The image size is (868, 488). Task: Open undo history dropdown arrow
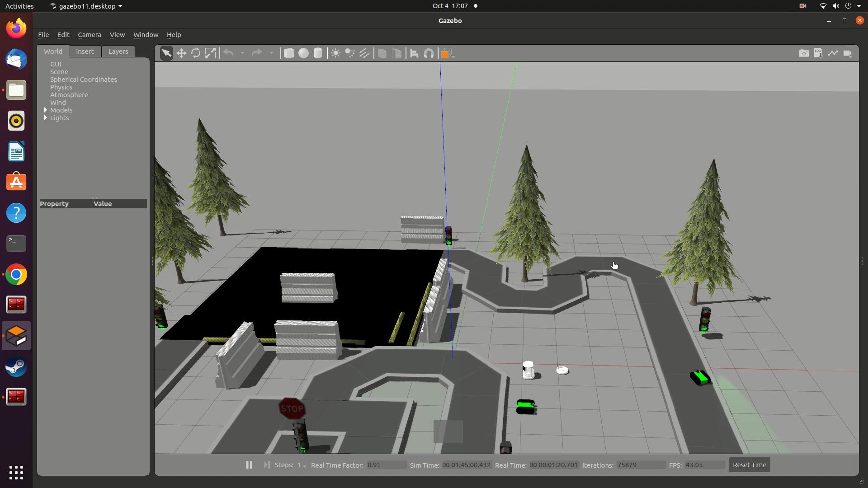(x=242, y=53)
